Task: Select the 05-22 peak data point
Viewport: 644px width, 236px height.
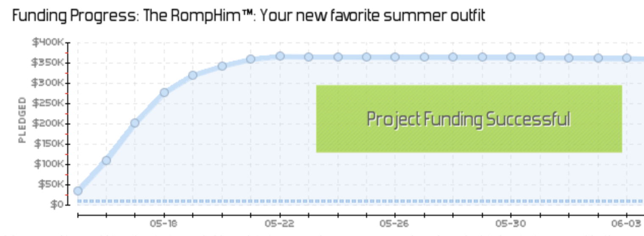Action: pos(280,56)
